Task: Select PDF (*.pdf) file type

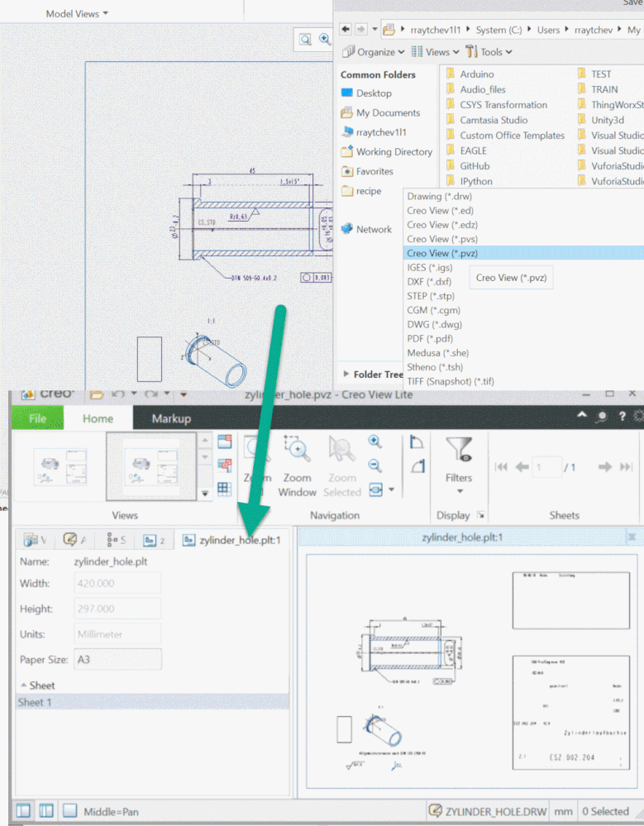Action: pos(430,338)
